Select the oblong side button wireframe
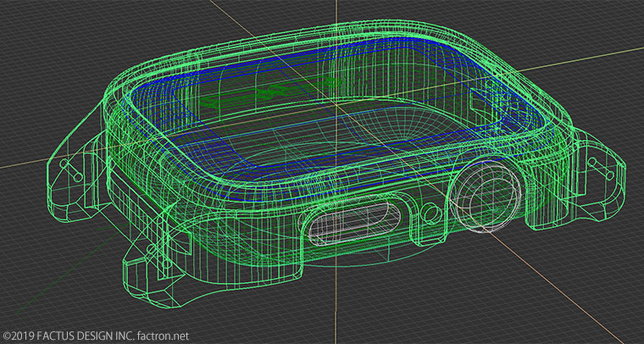Viewport: 644px width, 344px height. tap(347, 230)
